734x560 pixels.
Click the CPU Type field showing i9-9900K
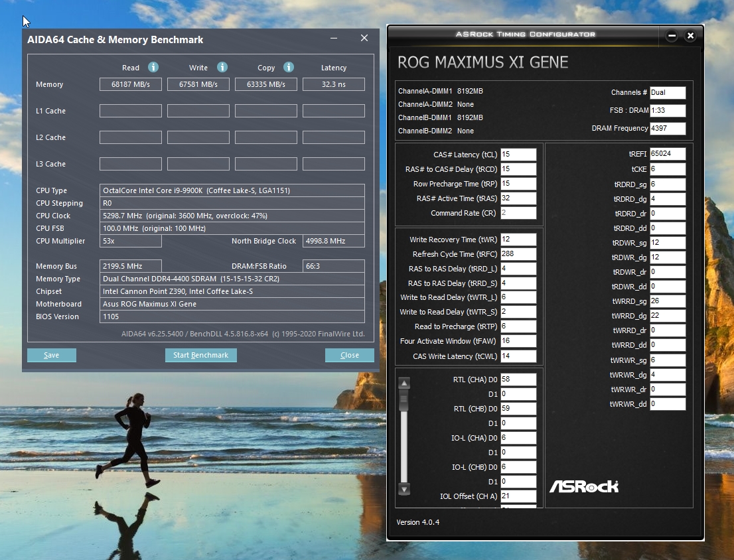232,190
